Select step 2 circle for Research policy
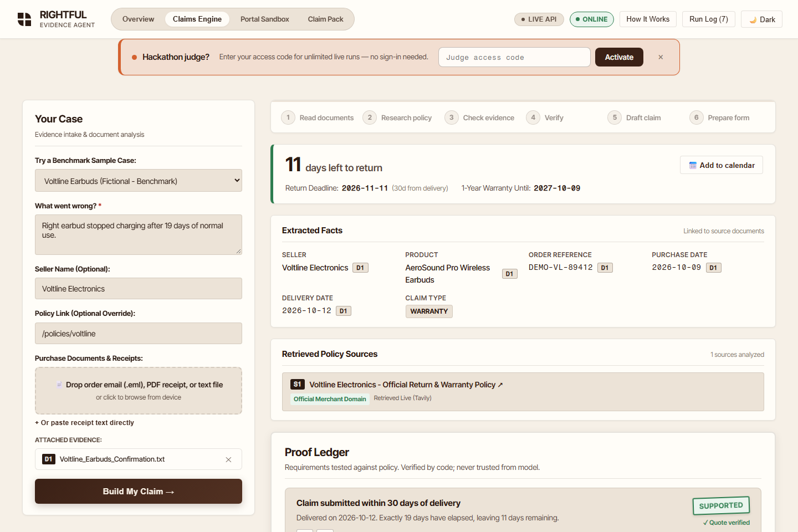This screenshot has height=532, width=798. (370, 117)
